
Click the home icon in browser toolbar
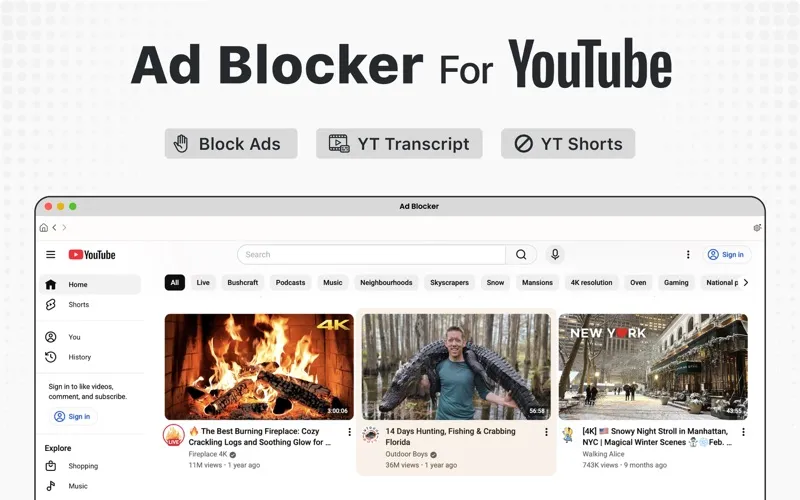(44, 228)
